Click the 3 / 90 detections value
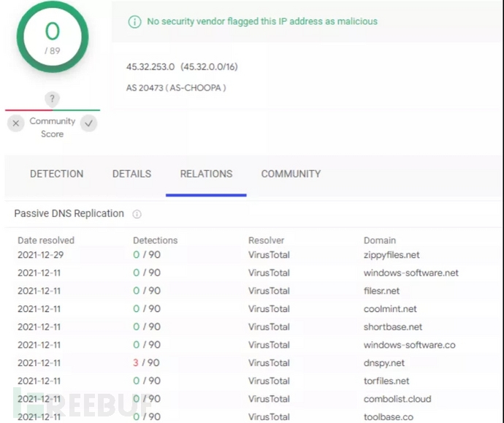Viewport: 504px width, 423px height. tap(147, 362)
